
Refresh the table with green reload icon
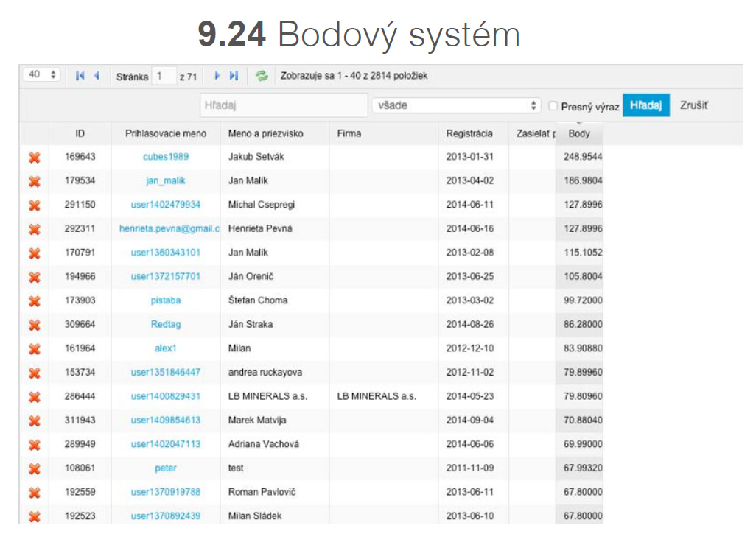coord(261,76)
